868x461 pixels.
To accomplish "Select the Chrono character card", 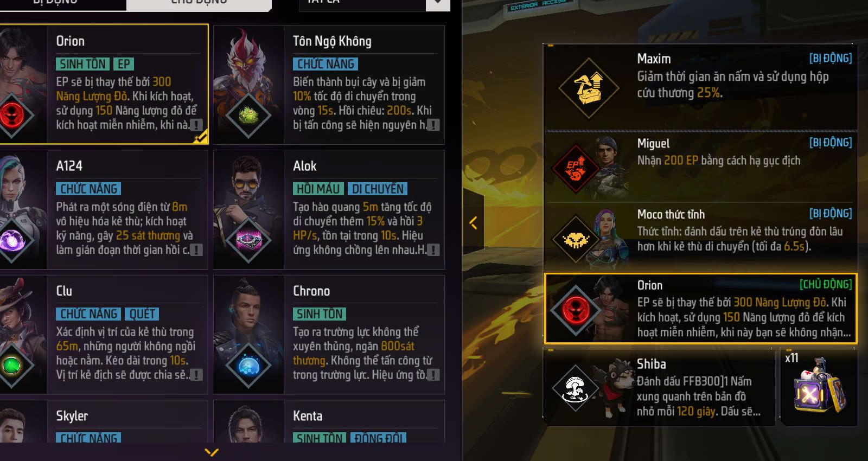I will (329, 335).
